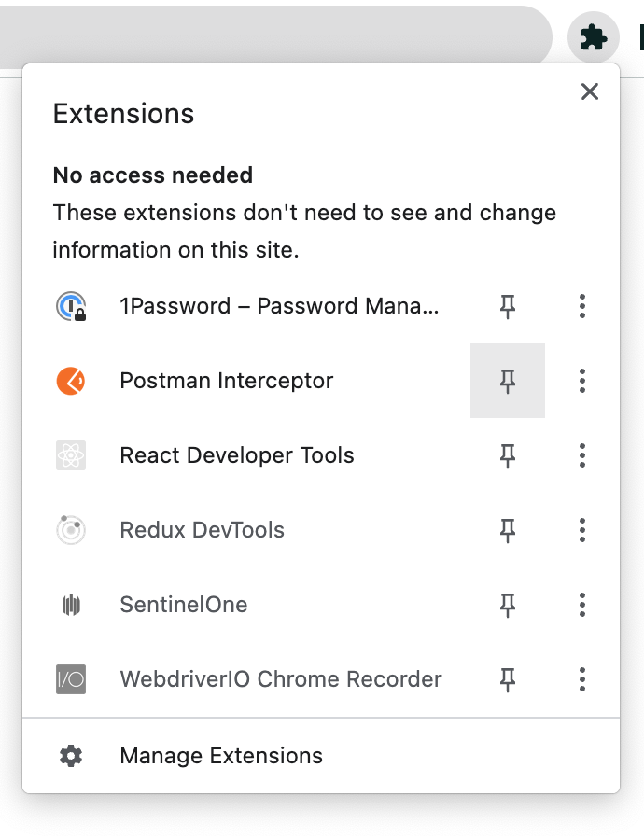Pin 1Password to the toolbar
The width and height of the screenshot is (644, 838).
507,306
